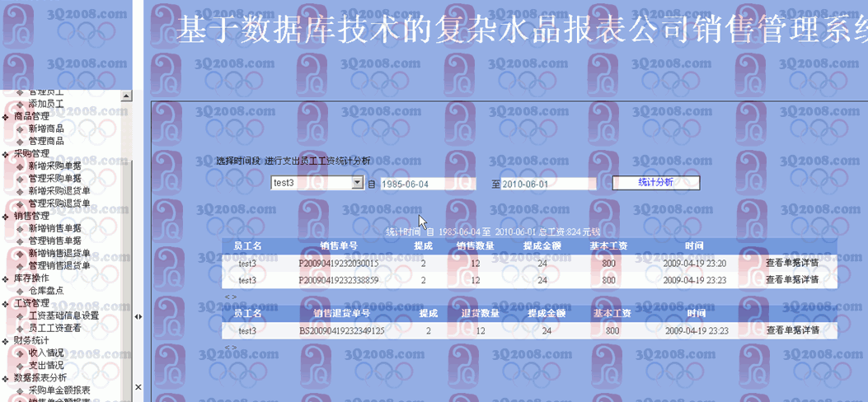Screen dimensions: 868x402
Task: Select the 商品管理 category label
Action: click(31, 116)
